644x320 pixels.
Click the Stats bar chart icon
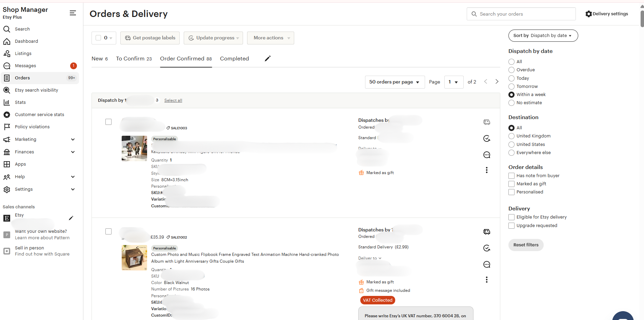pyautogui.click(x=7, y=102)
